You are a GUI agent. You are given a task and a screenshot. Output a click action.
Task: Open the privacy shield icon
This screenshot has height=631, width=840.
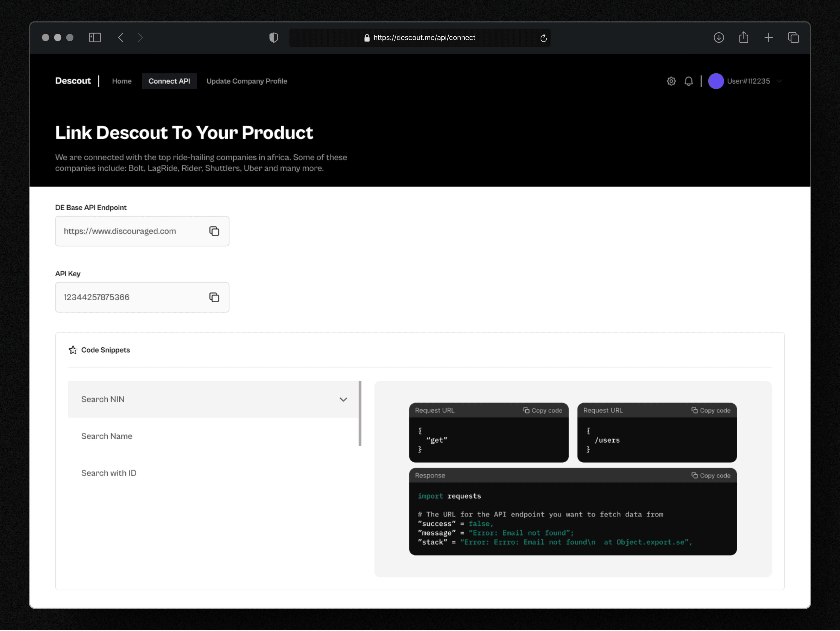(273, 38)
